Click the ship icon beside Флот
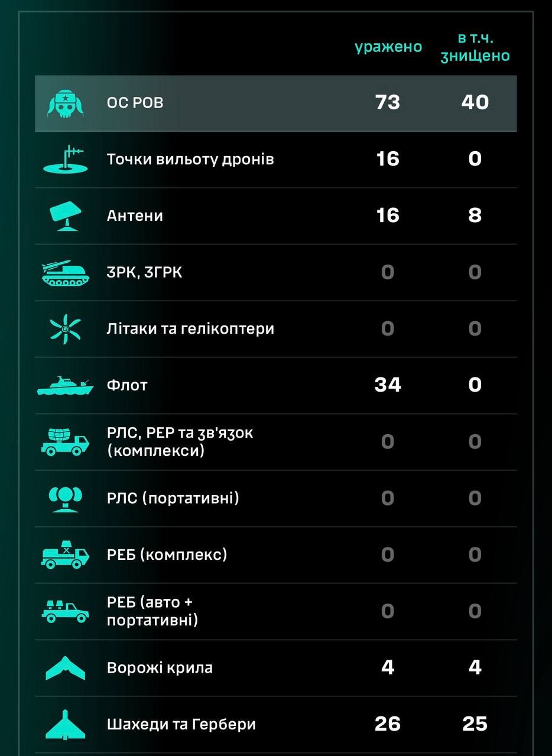The height and width of the screenshot is (756, 552). (x=65, y=386)
